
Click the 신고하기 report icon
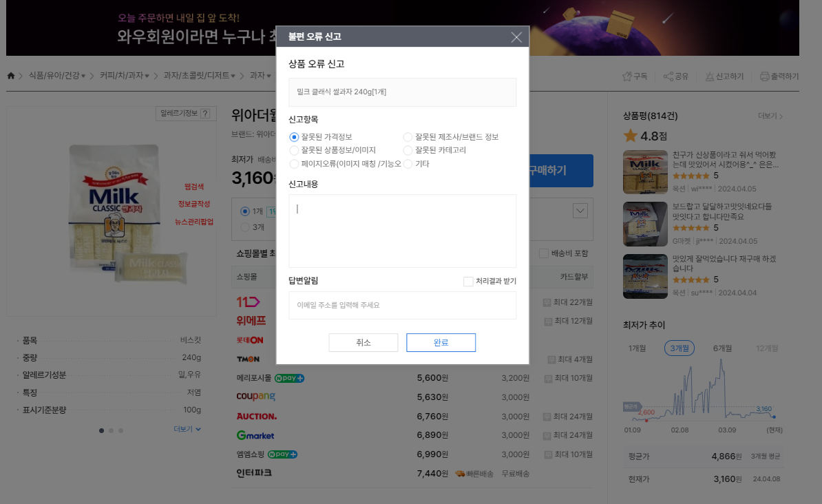pyautogui.click(x=710, y=76)
